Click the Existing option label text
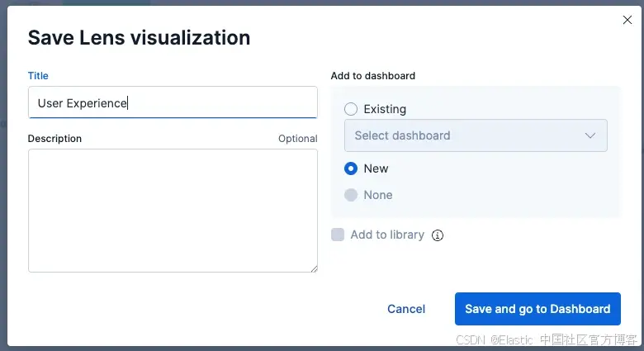644x351 pixels. [385, 109]
